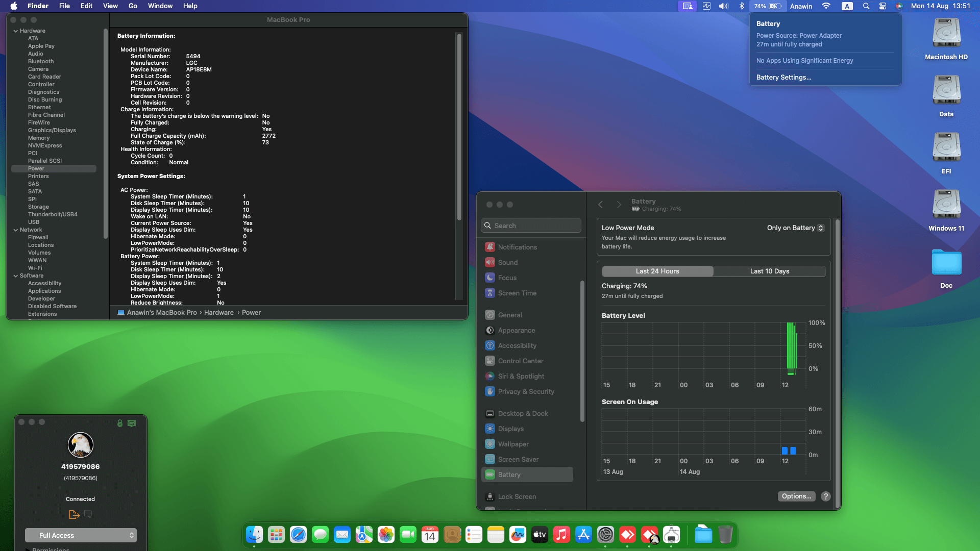This screenshot has width=980, height=551.
Task: Open the Wallpaper settings sidebar item
Action: tap(513, 444)
